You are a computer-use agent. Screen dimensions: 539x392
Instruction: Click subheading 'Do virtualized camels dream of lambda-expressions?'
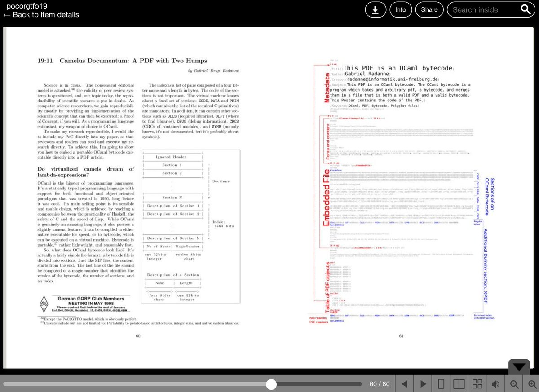[86, 172]
